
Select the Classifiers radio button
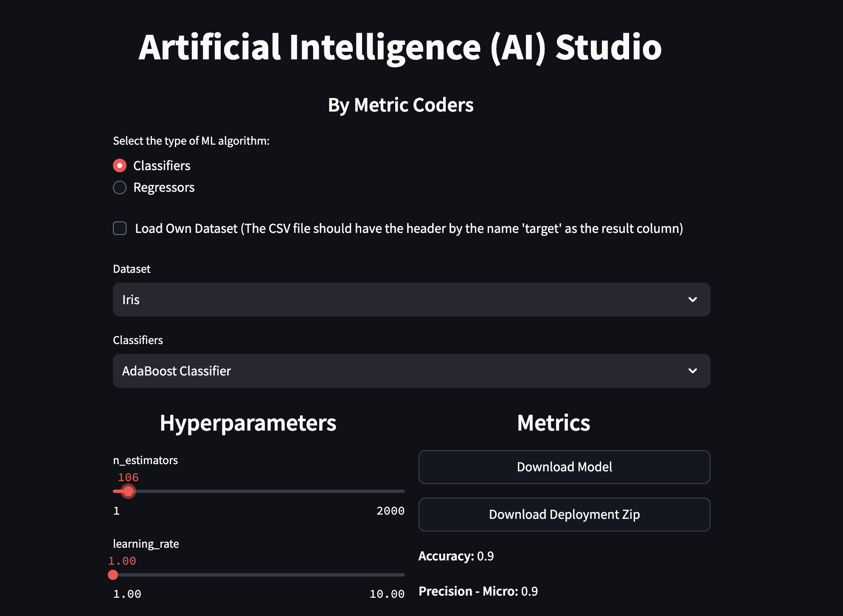pyautogui.click(x=120, y=165)
